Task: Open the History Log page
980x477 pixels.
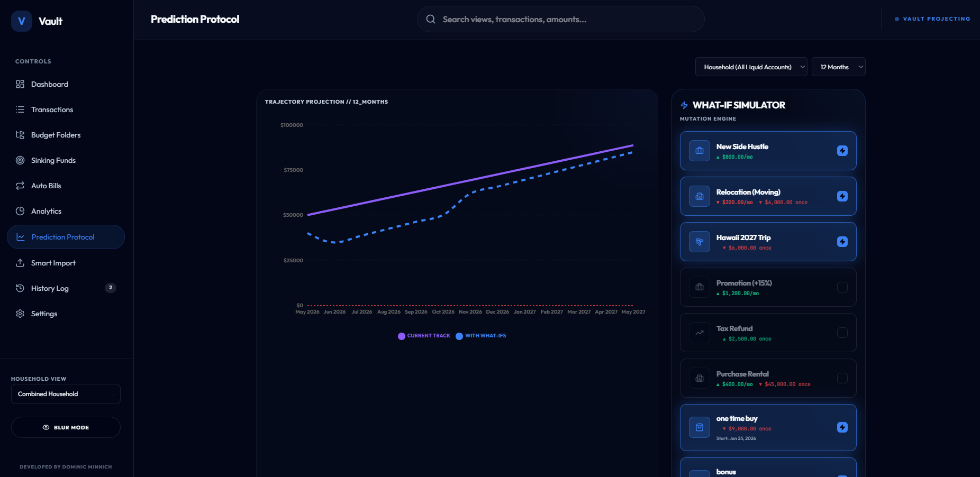Action: click(x=66, y=288)
